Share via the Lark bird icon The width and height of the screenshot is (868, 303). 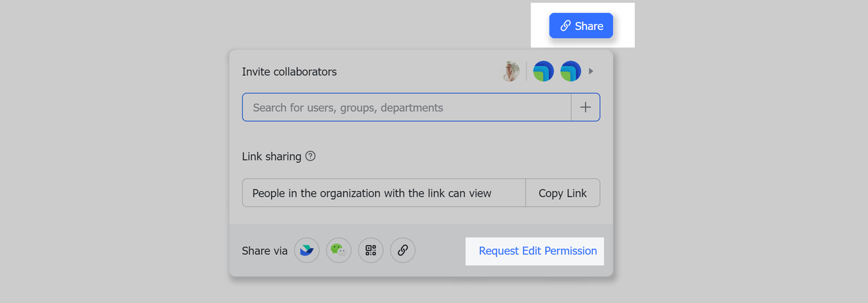click(x=307, y=250)
